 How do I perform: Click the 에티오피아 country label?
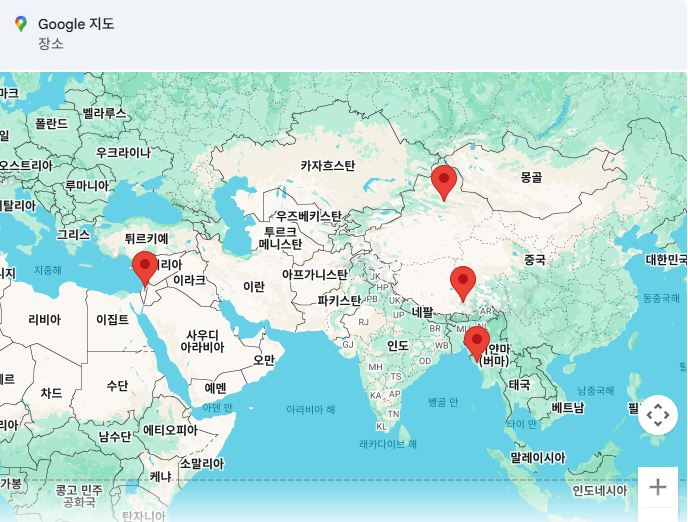(x=170, y=430)
